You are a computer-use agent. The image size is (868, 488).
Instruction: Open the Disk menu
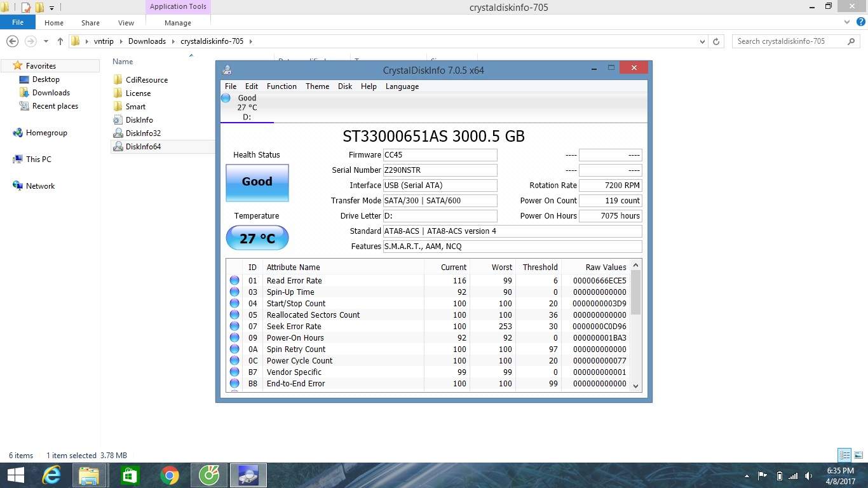pyautogui.click(x=345, y=86)
